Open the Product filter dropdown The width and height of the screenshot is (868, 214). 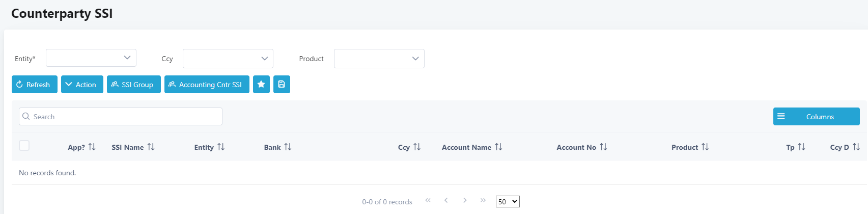pos(379,59)
